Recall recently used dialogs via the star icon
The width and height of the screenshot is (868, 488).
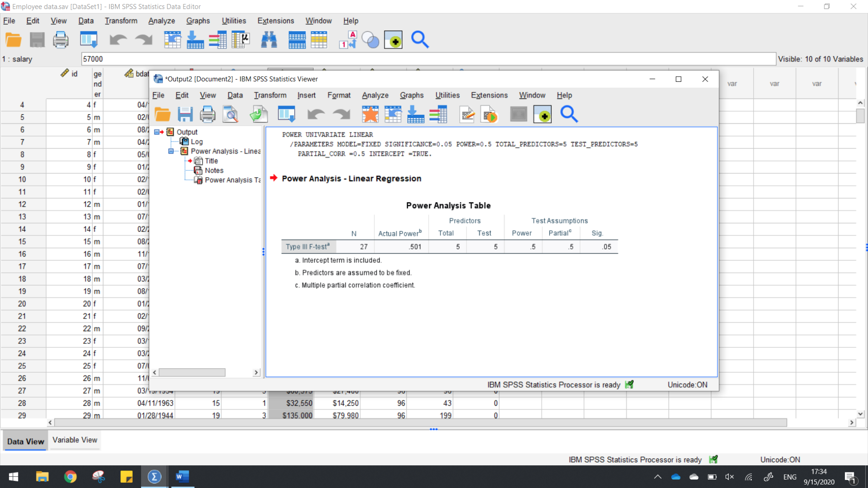tap(371, 114)
